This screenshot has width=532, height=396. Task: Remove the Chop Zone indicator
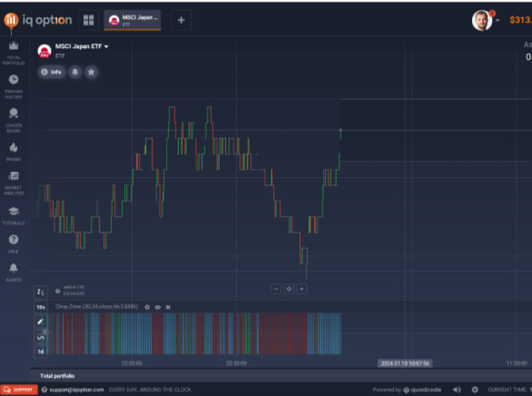[168, 307]
